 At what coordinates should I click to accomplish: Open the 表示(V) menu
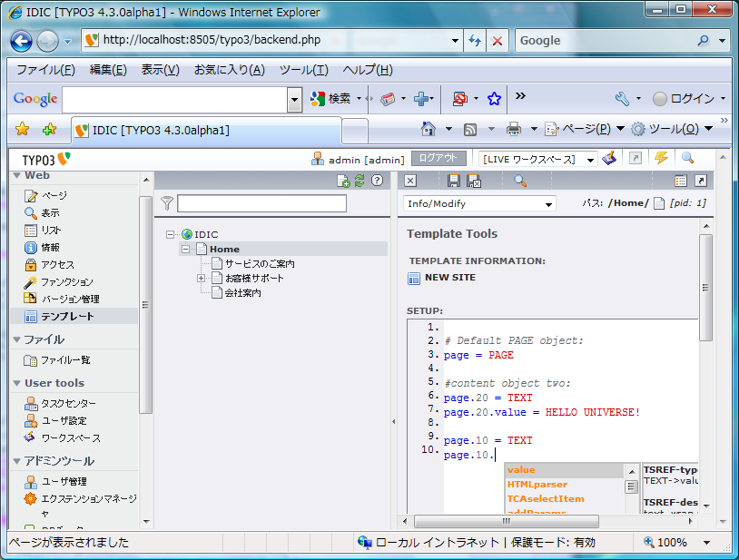(161, 70)
